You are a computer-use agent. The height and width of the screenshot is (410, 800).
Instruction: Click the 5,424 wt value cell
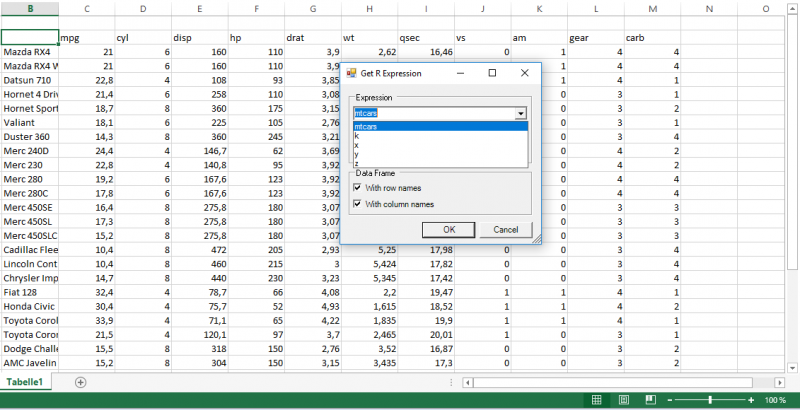coord(369,264)
